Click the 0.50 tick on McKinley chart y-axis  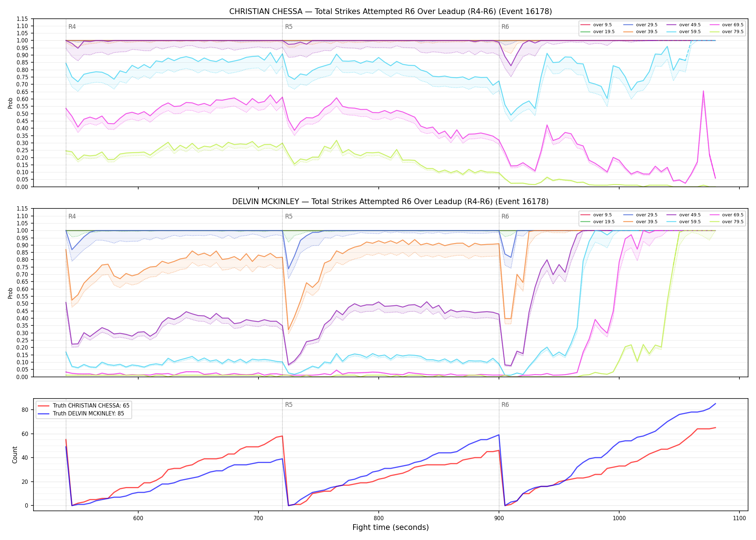click(x=22, y=304)
